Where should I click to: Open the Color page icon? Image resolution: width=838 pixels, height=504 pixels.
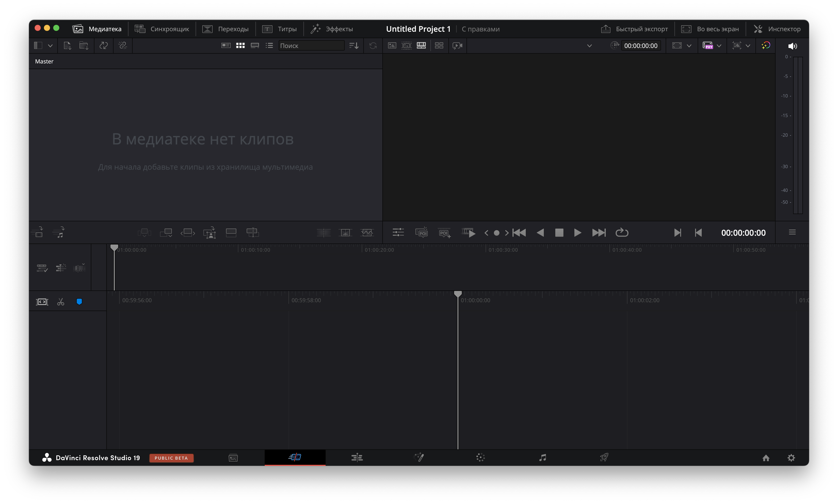[480, 458]
